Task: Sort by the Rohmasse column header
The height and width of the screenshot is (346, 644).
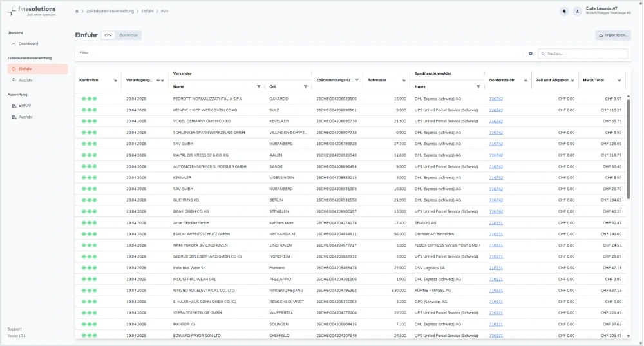Action: [377, 80]
